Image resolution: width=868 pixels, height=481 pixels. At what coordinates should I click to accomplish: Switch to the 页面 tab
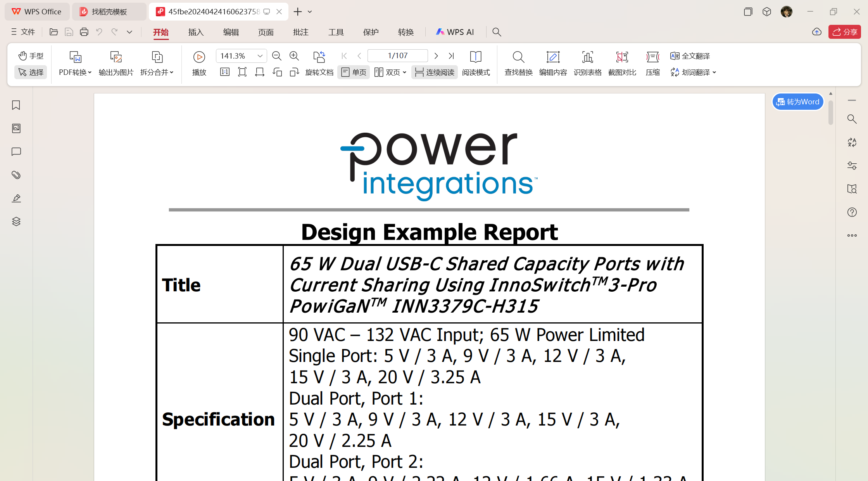266,32
